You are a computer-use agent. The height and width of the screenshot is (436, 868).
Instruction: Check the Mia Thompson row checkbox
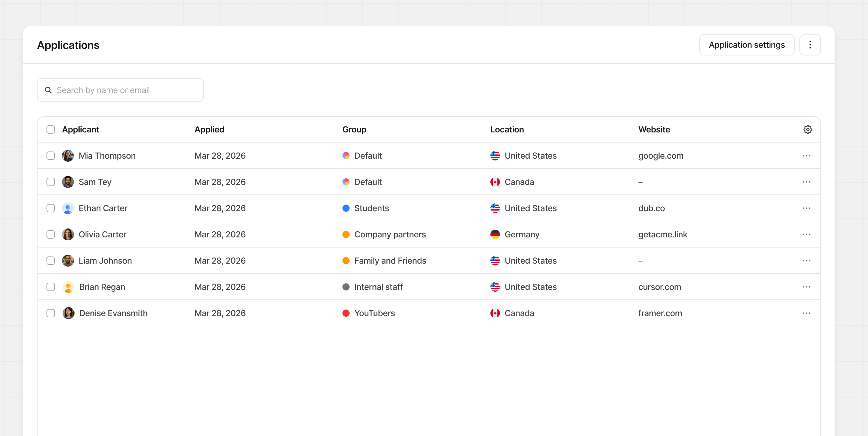(51, 156)
